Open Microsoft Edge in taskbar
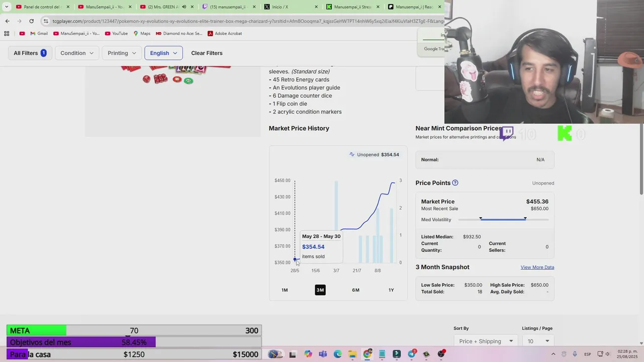 [x=338, y=354]
